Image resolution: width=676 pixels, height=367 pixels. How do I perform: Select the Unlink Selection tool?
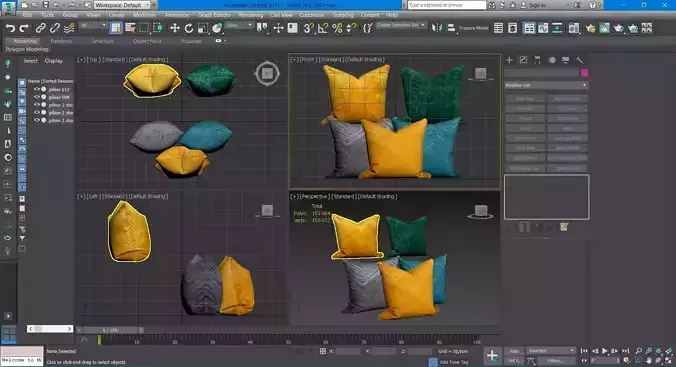tap(55, 28)
